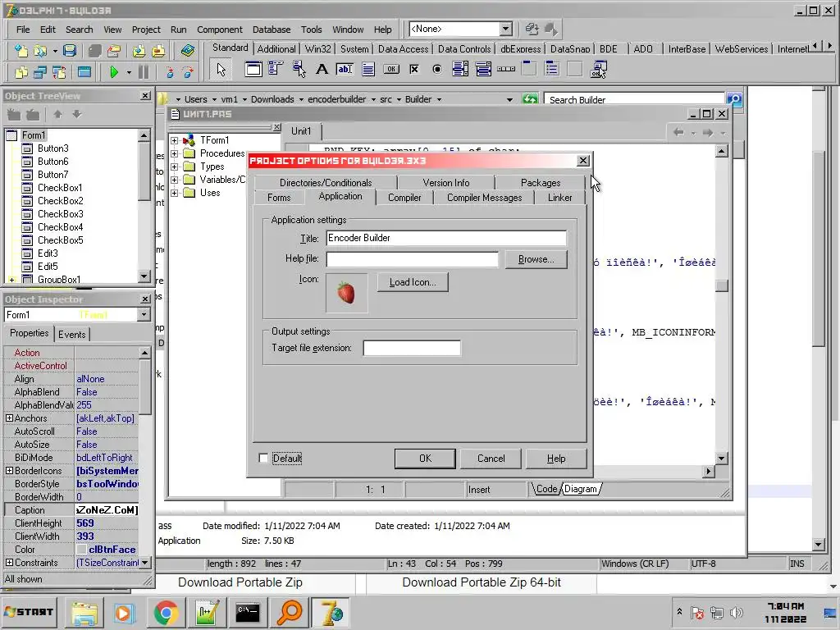
Task: Open the Run button dropdown arrow
Action: click(x=129, y=72)
